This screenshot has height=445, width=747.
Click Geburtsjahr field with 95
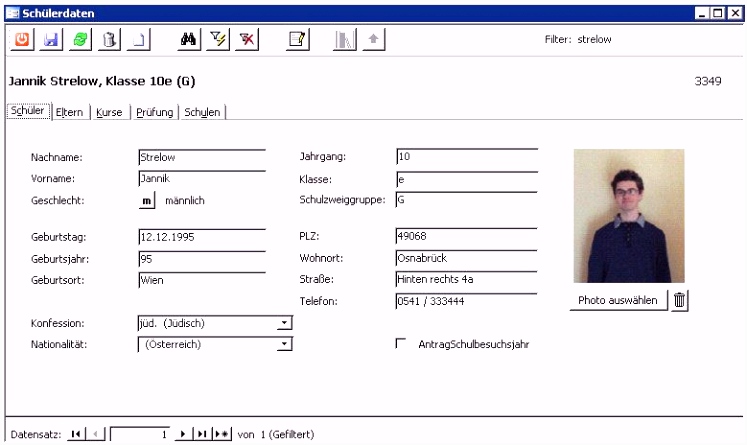coord(202,259)
